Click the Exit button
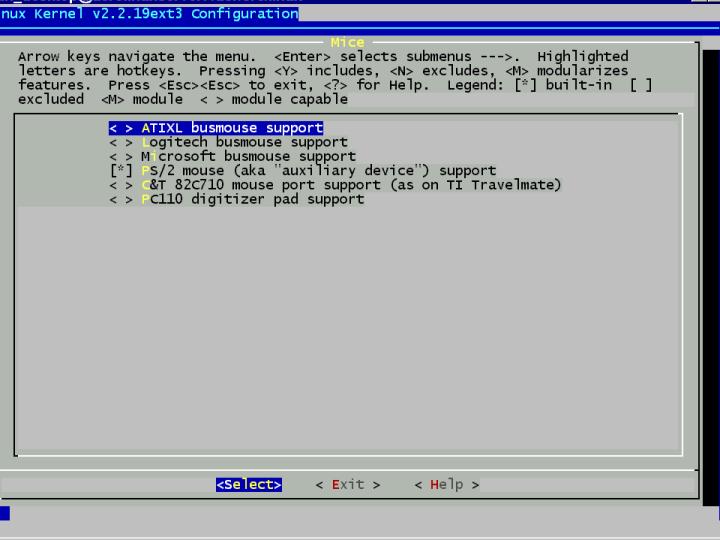The width and height of the screenshot is (720, 540). point(348,485)
